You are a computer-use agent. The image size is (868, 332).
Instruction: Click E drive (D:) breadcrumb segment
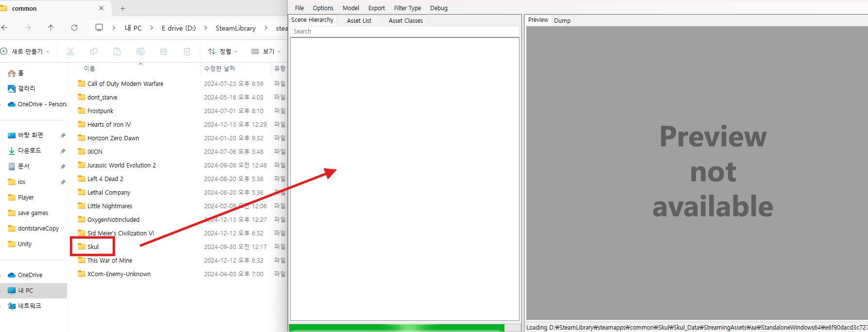[x=179, y=28]
